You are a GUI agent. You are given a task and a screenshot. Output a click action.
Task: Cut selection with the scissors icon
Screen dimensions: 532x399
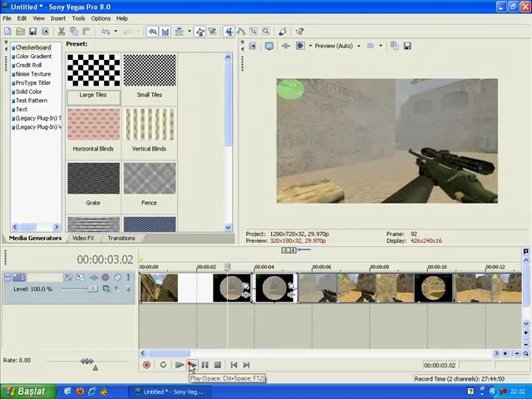click(62, 32)
